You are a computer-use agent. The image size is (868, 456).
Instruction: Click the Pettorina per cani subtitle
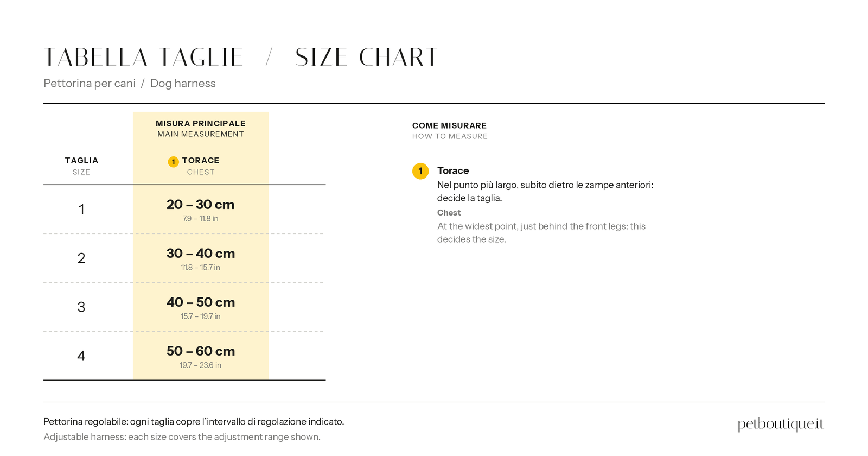click(90, 84)
